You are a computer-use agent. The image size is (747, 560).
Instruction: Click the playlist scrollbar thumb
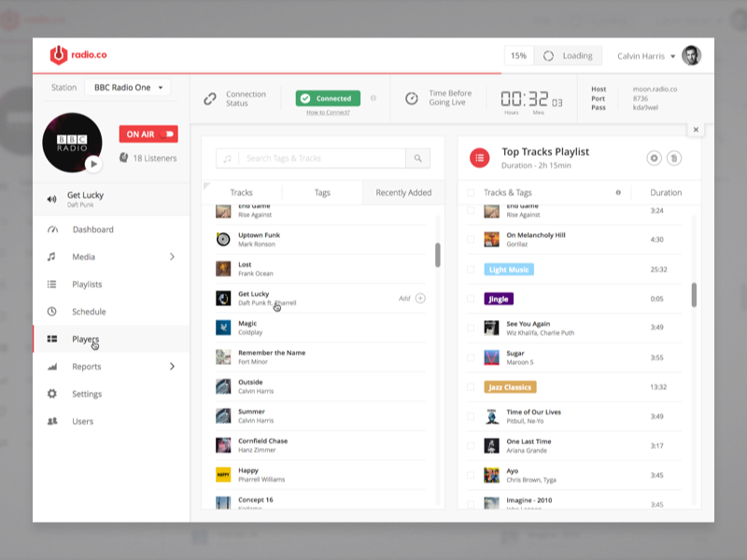point(694,295)
